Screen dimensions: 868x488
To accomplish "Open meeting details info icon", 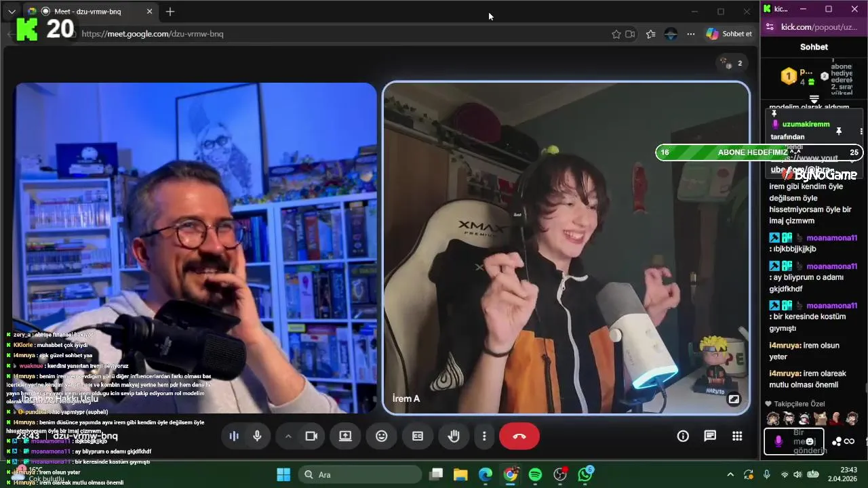I will [683, 436].
